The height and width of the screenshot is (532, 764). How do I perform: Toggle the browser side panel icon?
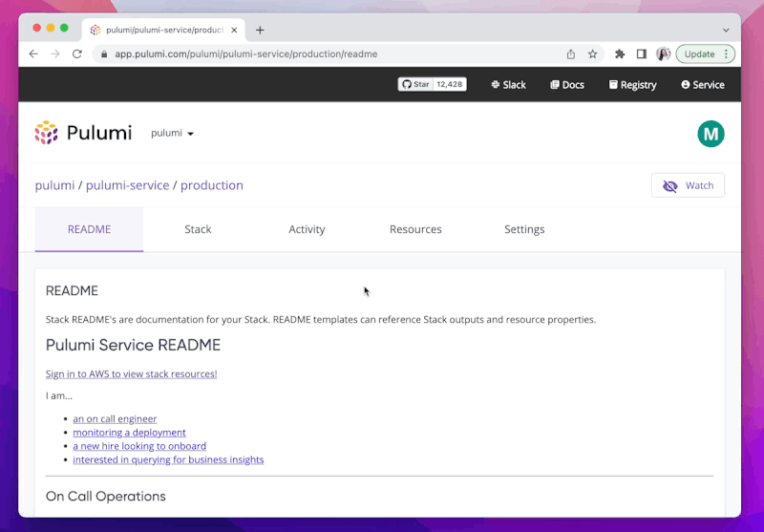[641, 54]
